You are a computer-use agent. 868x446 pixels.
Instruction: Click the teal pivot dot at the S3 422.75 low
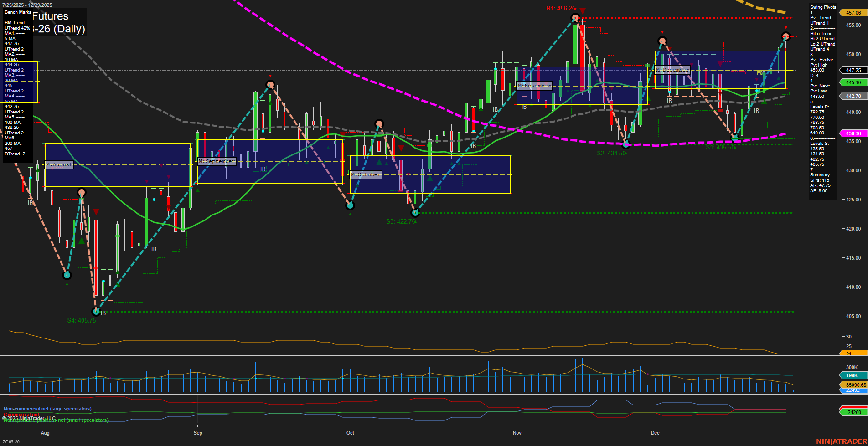pyautogui.click(x=414, y=212)
